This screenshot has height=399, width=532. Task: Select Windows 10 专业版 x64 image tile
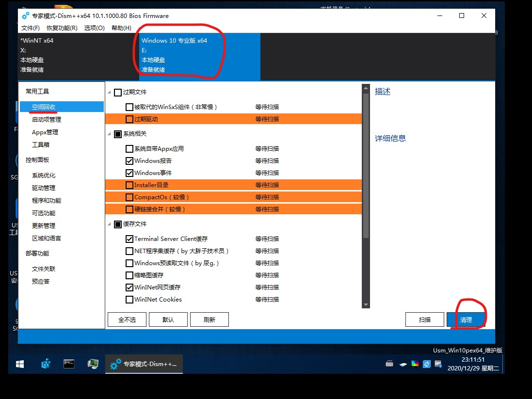click(x=200, y=57)
